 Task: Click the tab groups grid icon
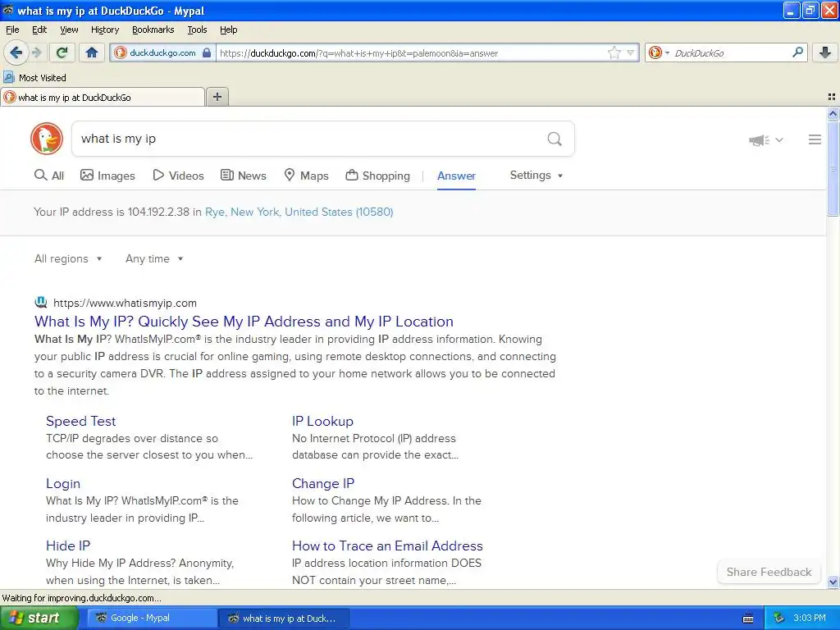click(x=832, y=97)
